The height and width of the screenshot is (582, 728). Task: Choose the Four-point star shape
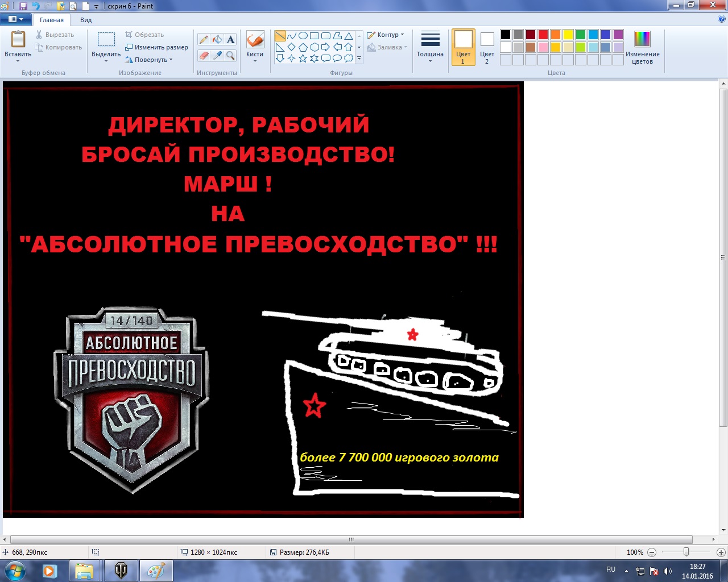291,58
